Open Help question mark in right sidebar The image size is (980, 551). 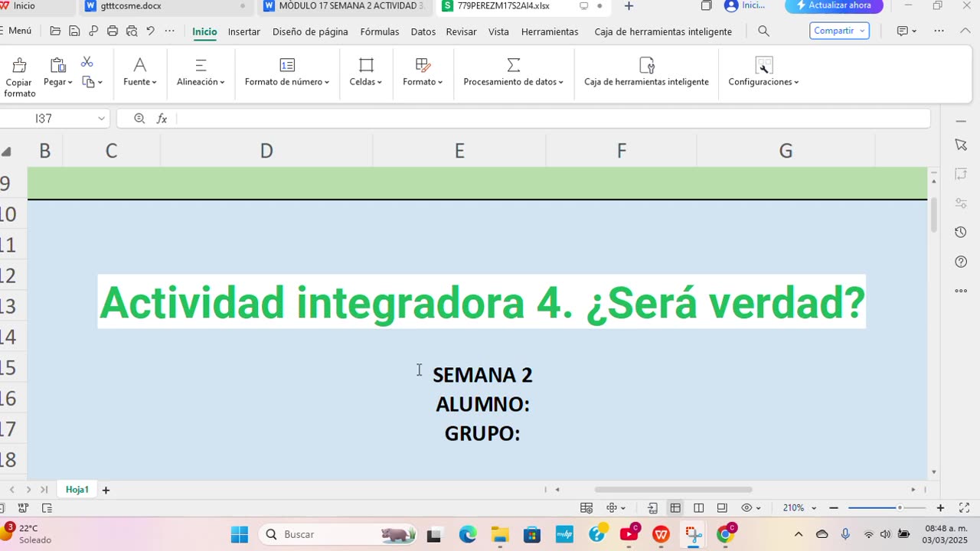coord(961,262)
